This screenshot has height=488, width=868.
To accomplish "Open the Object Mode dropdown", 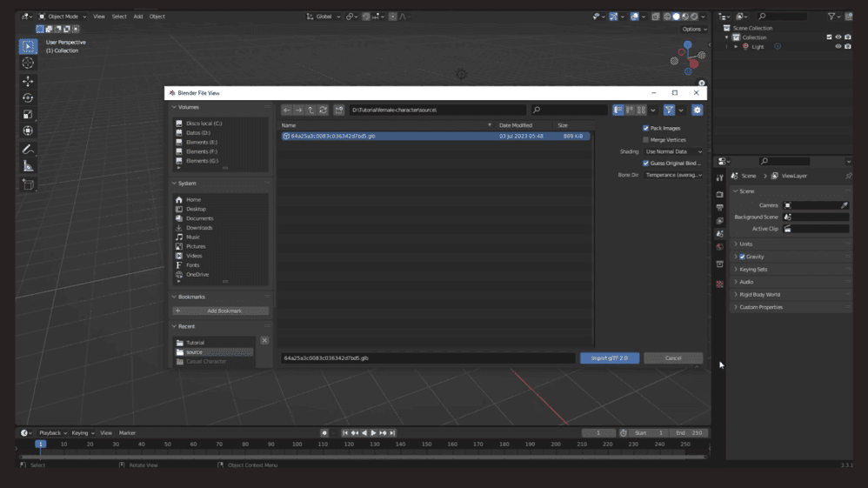I will [x=63, y=17].
